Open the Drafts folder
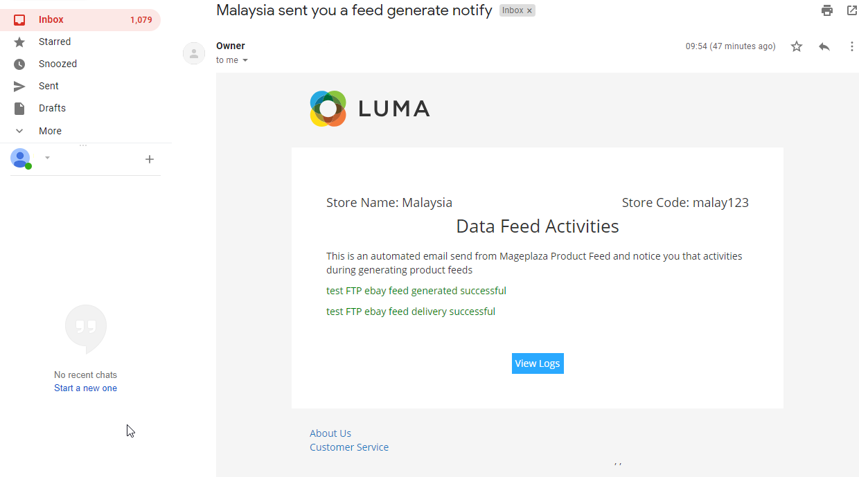Image resolution: width=868 pixels, height=477 pixels. coord(52,108)
